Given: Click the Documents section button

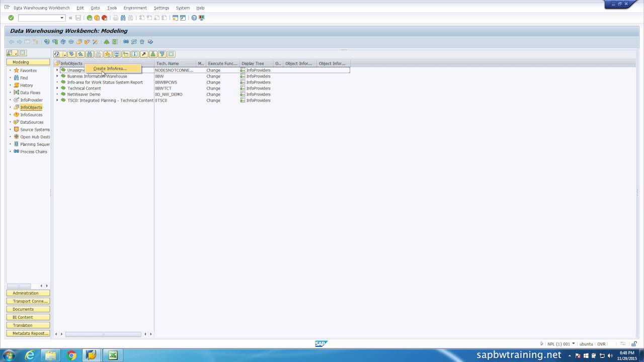Looking at the screenshot, I should [28, 309].
